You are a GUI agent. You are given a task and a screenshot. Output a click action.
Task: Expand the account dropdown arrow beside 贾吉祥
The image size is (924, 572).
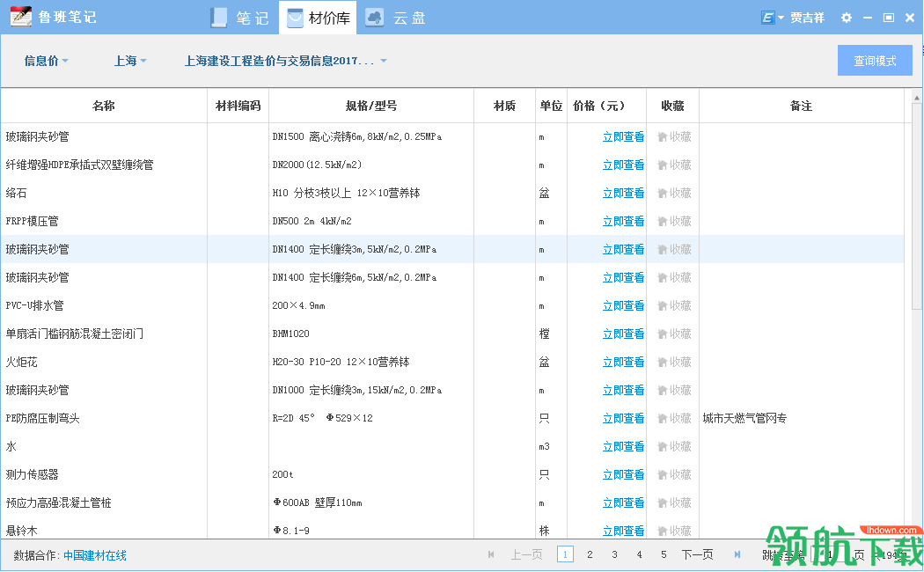(781, 18)
